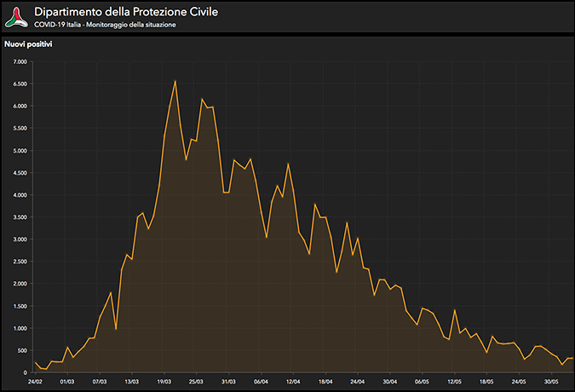The width and height of the screenshot is (575, 392).
Task: Select the 07/03 date label
Action: 100,382
